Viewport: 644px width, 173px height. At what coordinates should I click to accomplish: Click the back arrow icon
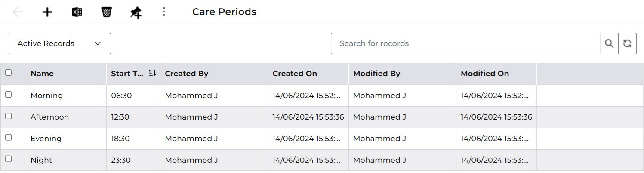click(x=18, y=12)
